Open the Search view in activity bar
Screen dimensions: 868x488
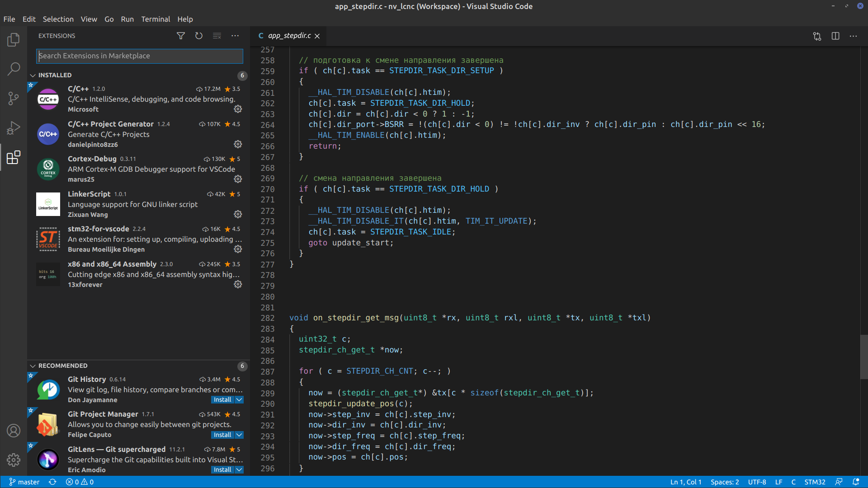click(14, 69)
